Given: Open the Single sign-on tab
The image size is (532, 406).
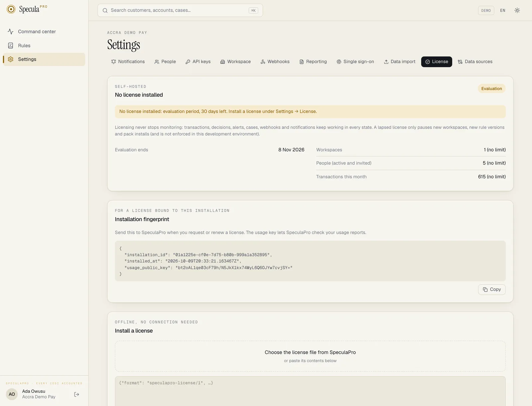Looking at the screenshot, I should click(x=355, y=62).
